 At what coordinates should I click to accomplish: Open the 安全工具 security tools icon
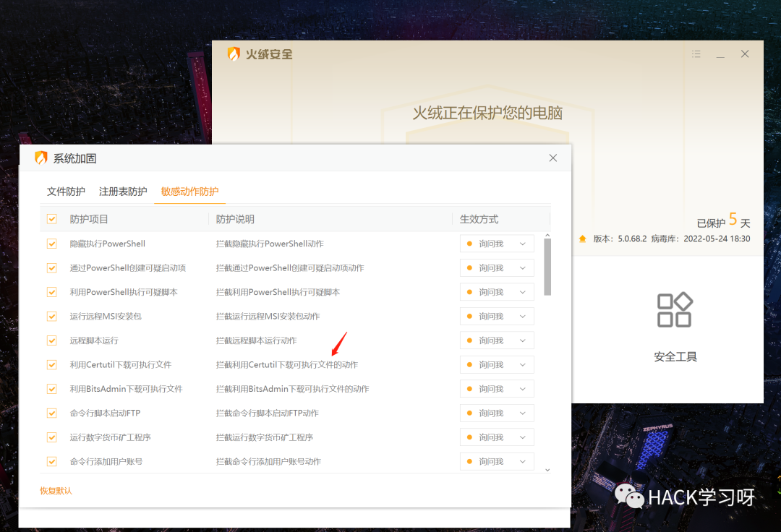pyautogui.click(x=675, y=311)
